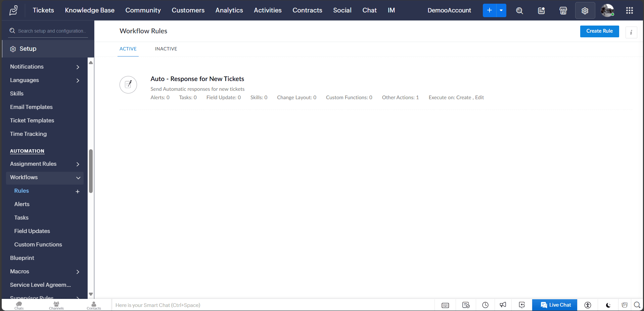Click the export arrow icon in bottom bar
The width and height of the screenshot is (644, 311).
(522, 305)
